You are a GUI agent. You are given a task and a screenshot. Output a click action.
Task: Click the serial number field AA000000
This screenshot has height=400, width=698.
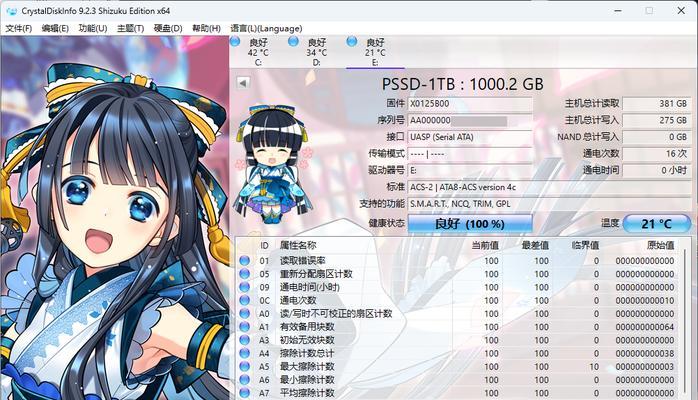tap(470, 121)
